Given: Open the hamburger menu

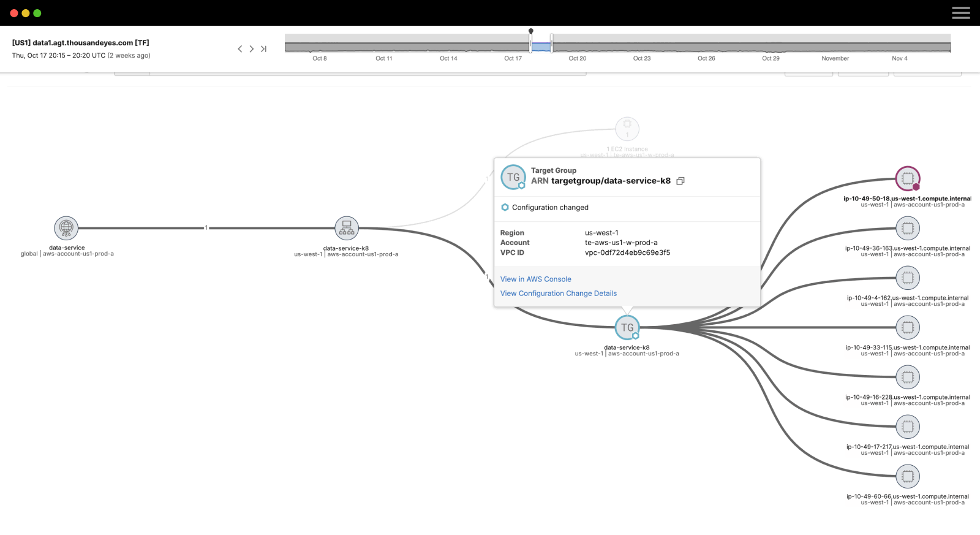Looking at the screenshot, I should pyautogui.click(x=960, y=13).
